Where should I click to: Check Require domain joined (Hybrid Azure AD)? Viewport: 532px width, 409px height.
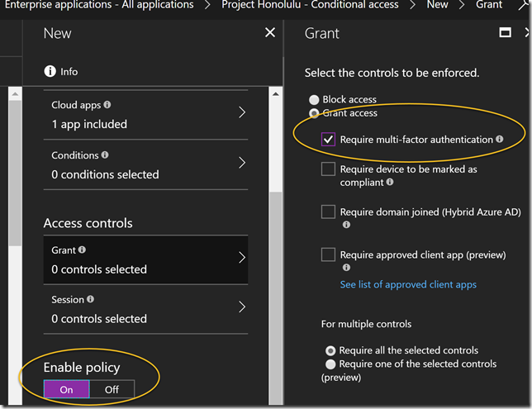[x=329, y=212]
